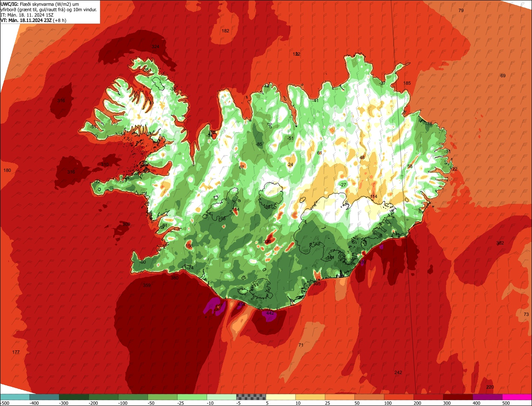Click the map value '69' off the northeast

point(503,76)
